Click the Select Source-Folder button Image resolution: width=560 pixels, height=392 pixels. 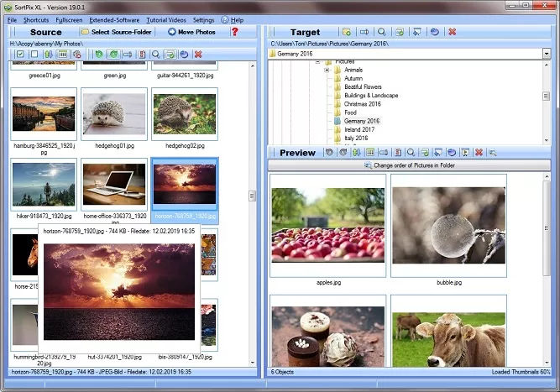pos(117,32)
